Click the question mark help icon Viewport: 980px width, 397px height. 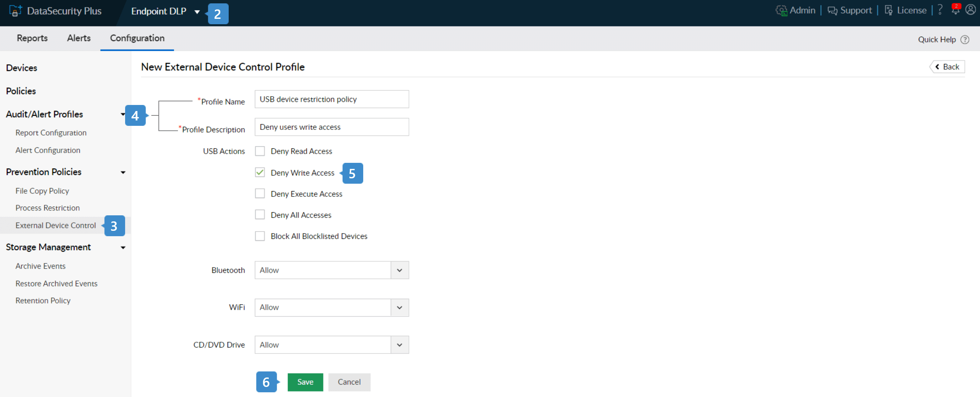point(940,10)
